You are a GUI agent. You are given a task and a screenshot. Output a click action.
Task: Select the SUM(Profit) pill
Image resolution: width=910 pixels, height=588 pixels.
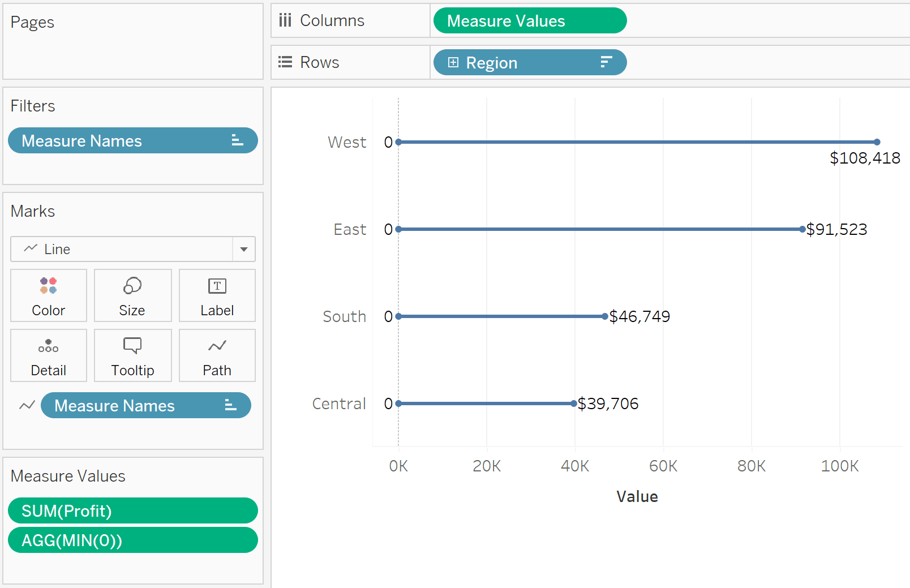[x=133, y=510]
